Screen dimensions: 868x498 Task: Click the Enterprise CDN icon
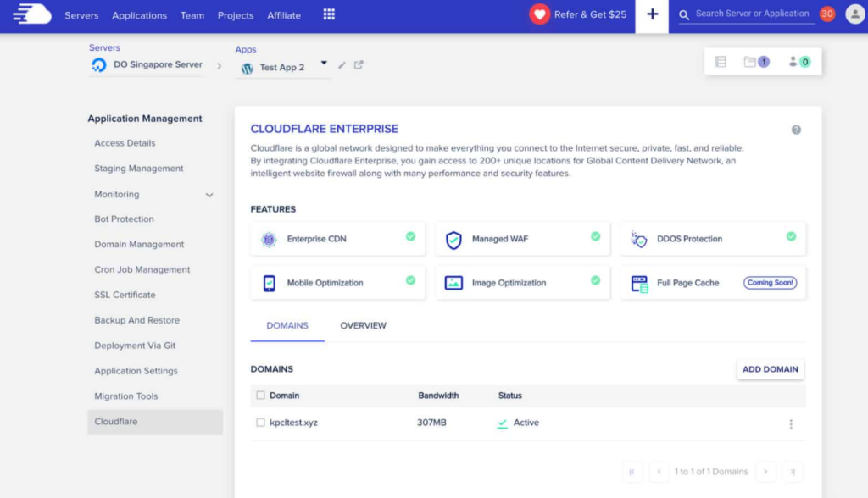coord(269,239)
